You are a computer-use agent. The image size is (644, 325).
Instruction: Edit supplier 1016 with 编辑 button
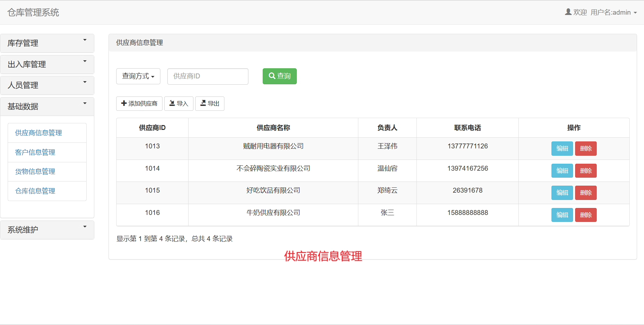(562, 215)
